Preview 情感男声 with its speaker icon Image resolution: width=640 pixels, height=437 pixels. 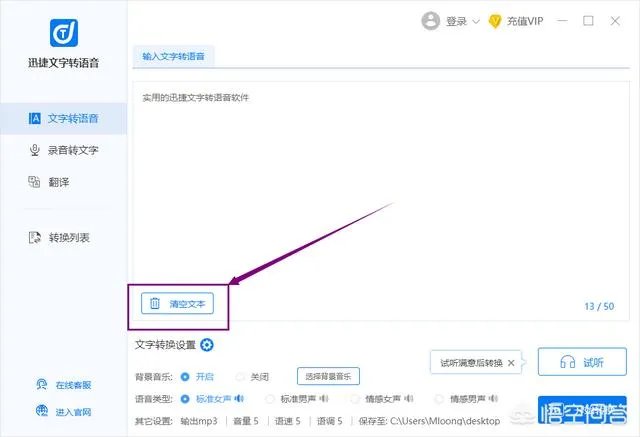pos(493,399)
